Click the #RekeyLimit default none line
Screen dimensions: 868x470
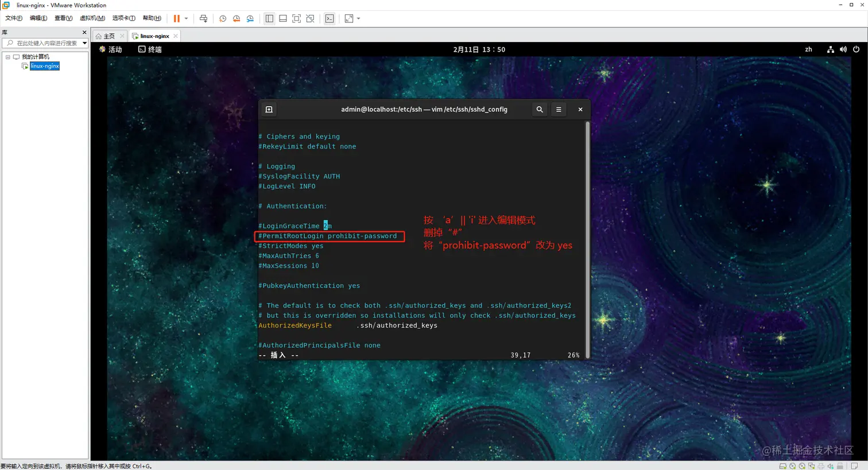click(x=307, y=146)
